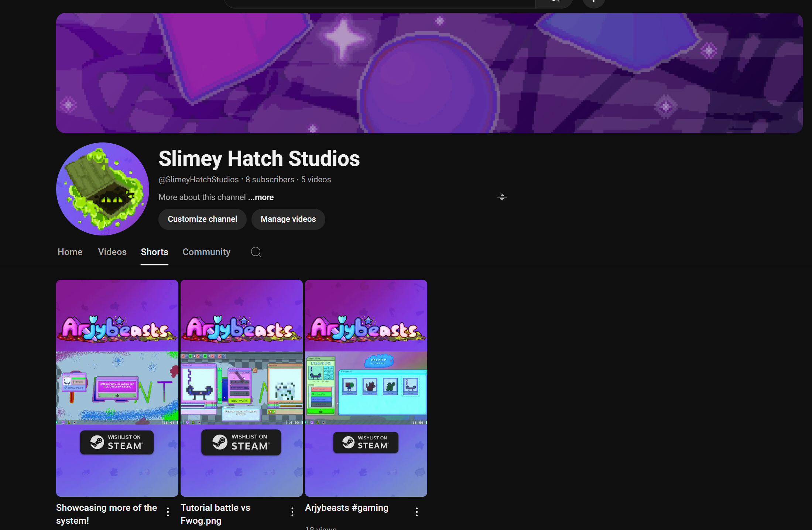Screen dimensions: 812x530
Task: Open the Tutorial battle vs Fwog.png thumbnail
Action: [241, 388]
